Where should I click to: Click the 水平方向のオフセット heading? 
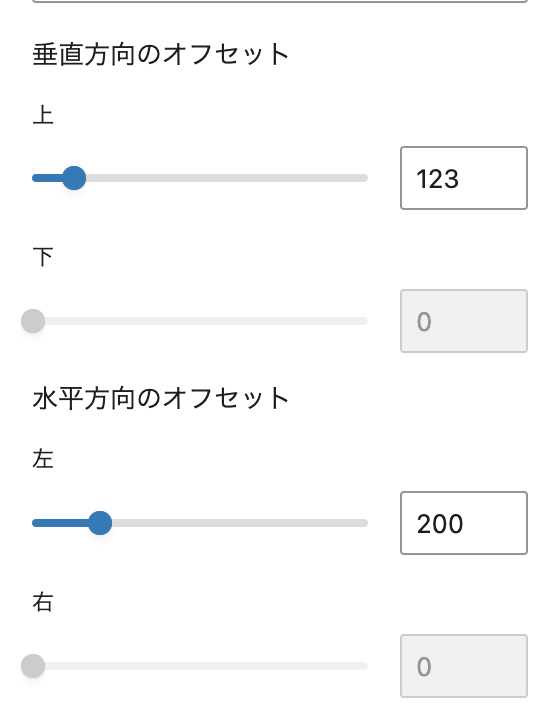tap(161, 398)
